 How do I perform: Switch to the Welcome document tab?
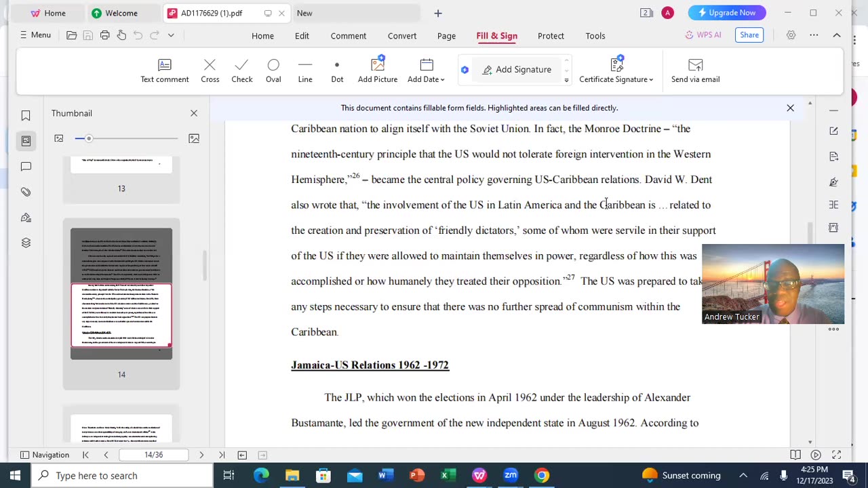121,13
